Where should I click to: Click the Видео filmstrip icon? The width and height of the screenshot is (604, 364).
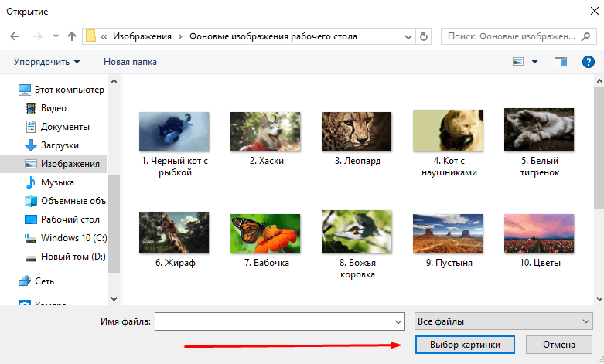[x=31, y=108]
